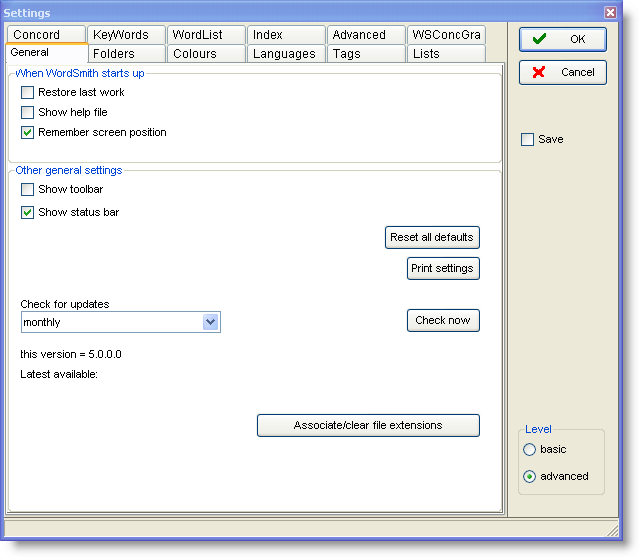
Task: Switch to the Languages tab
Action: 286,54
